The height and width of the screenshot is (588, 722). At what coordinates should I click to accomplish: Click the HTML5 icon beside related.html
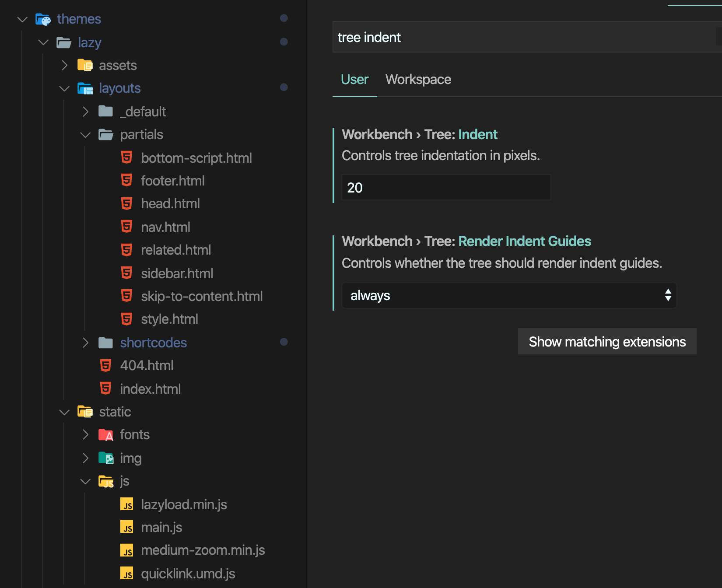pyautogui.click(x=126, y=250)
